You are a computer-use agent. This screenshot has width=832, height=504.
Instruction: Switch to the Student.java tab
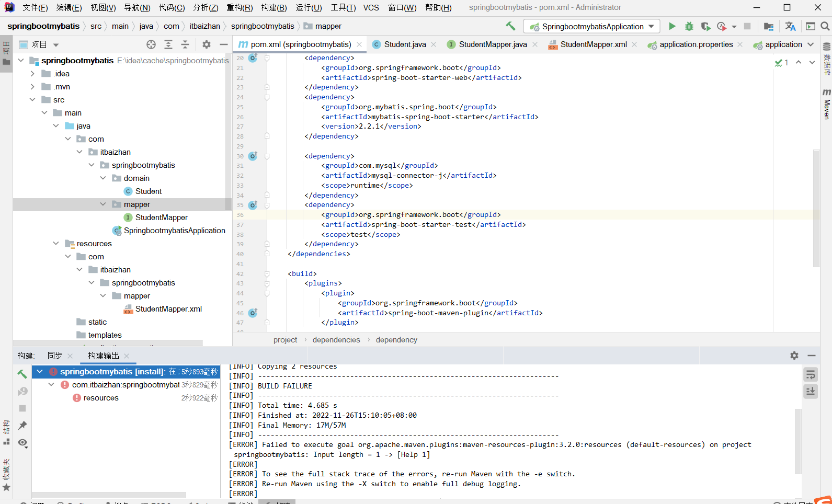[404, 44]
